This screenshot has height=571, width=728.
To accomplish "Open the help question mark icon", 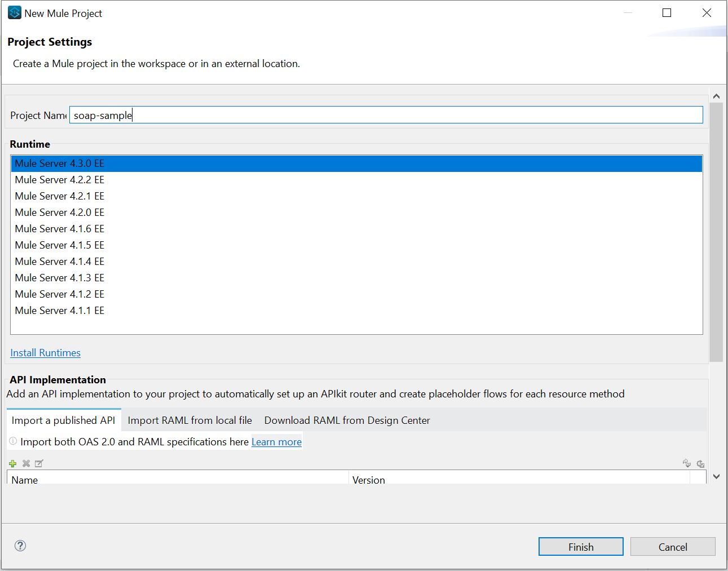I will [x=20, y=546].
